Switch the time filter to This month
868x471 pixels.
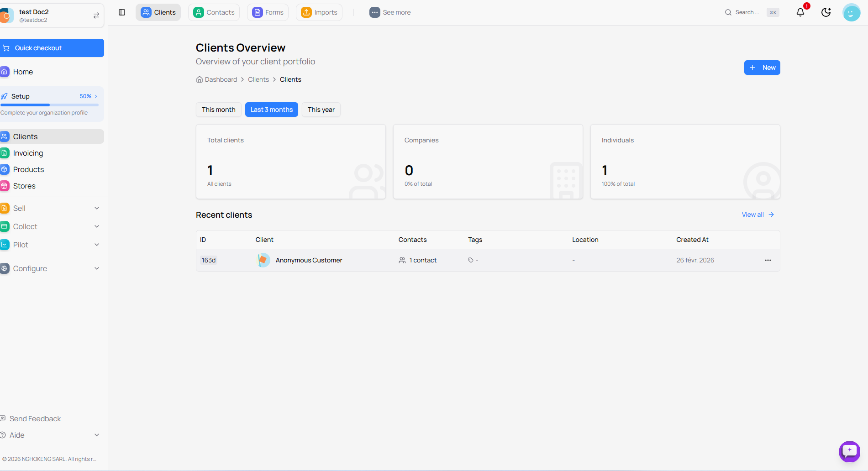tap(218, 110)
